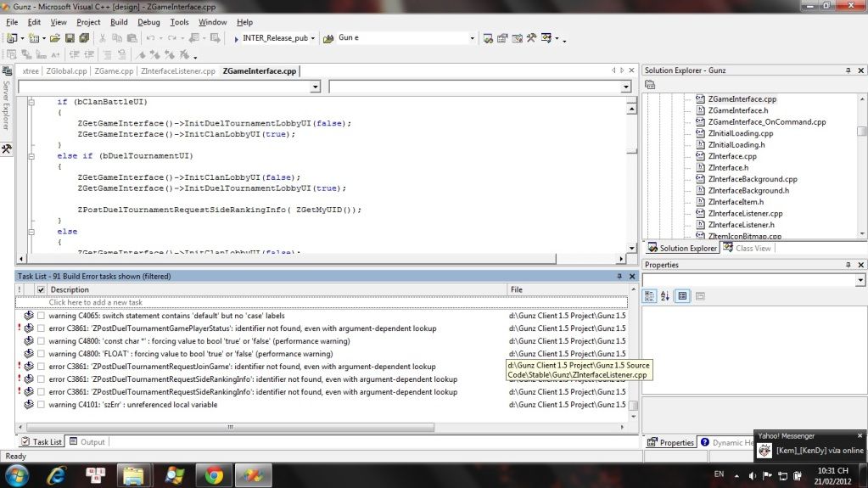Open Google Chrome from the taskbar
868x488 pixels.
(x=214, y=474)
